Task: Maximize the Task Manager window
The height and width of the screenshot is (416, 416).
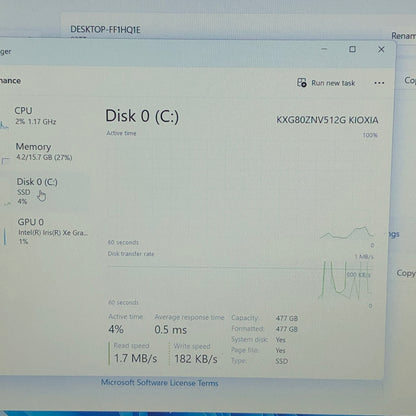Action: pos(352,49)
